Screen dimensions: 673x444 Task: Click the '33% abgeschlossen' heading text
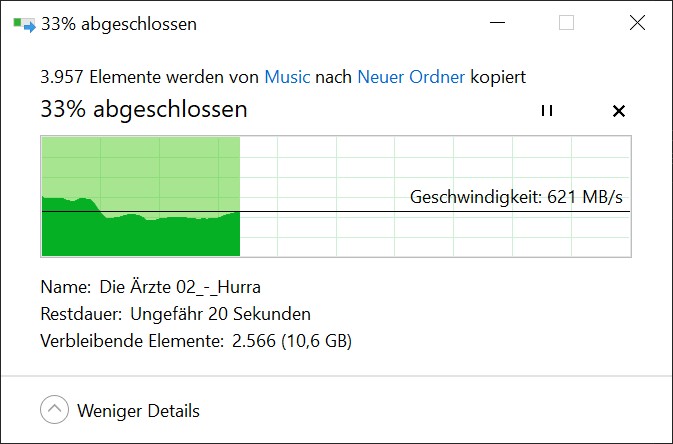coord(143,110)
